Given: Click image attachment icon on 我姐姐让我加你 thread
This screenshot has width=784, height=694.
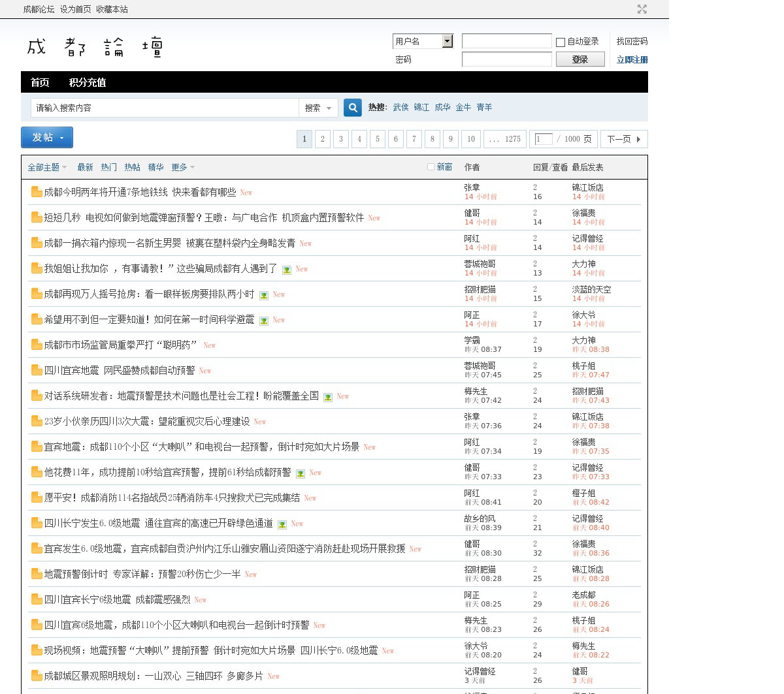Looking at the screenshot, I should [x=287, y=270].
